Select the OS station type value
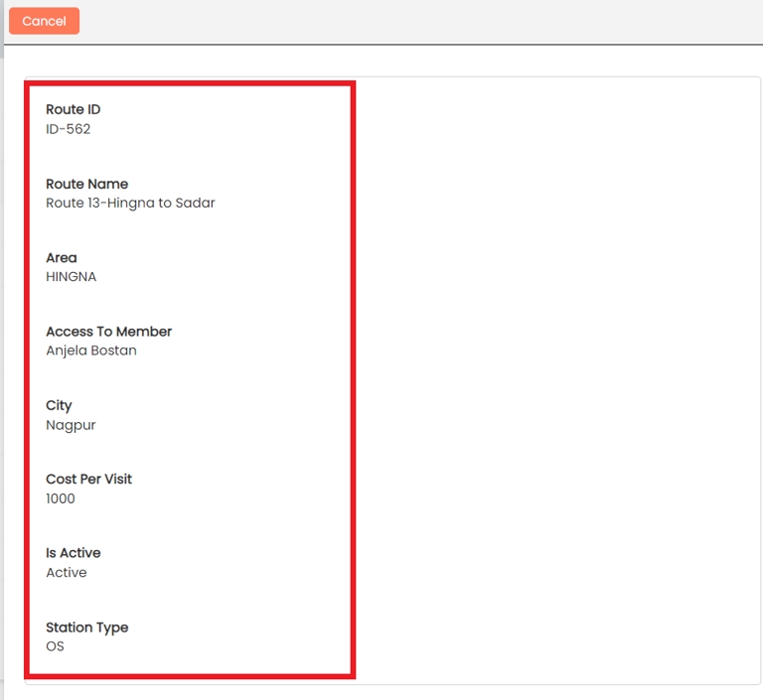This screenshot has height=700, width=763. tap(55, 646)
